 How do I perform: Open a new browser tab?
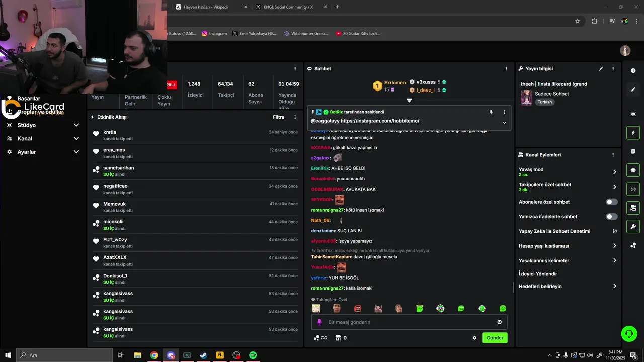(x=337, y=7)
